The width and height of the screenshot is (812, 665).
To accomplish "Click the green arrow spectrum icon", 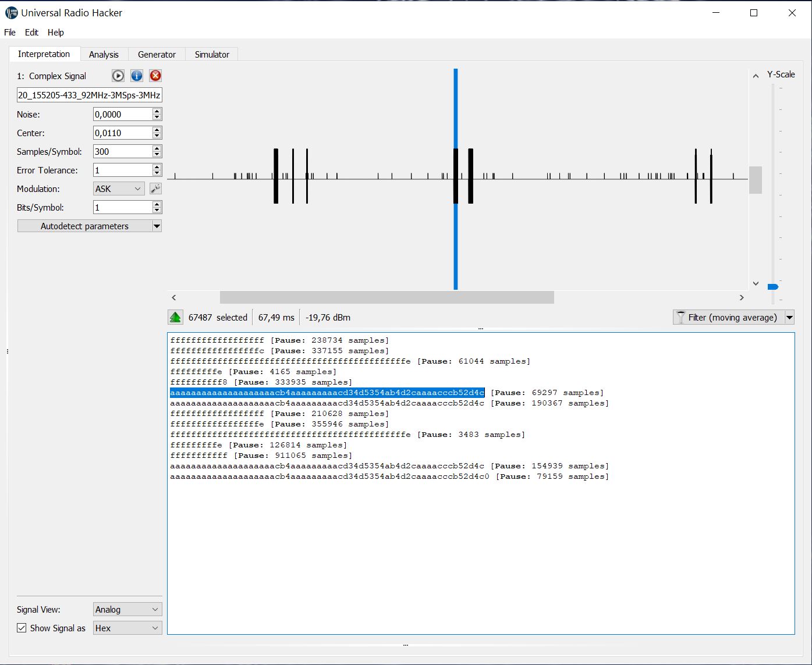I will pyautogui.click(x=175, y=317).
